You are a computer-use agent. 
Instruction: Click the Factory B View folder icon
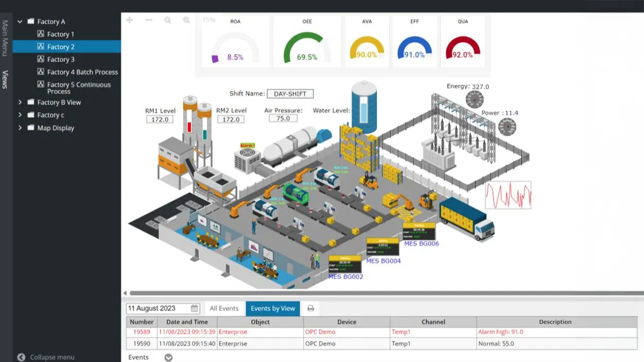(31, 102)
